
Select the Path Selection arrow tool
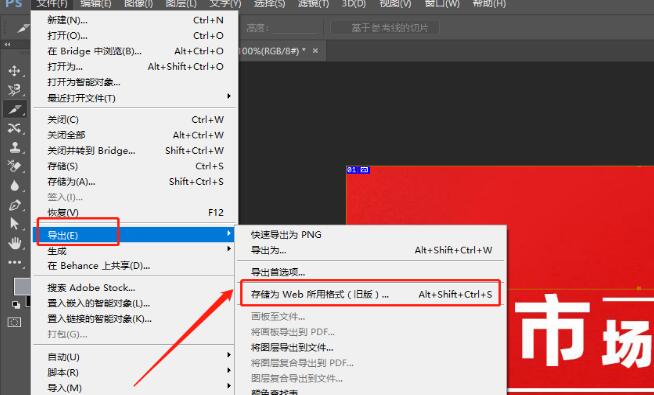click(15, 224)
